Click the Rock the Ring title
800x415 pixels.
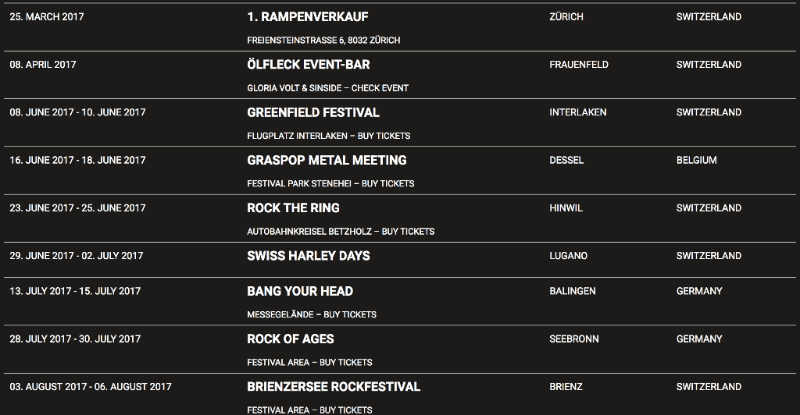tap(293, 208)
